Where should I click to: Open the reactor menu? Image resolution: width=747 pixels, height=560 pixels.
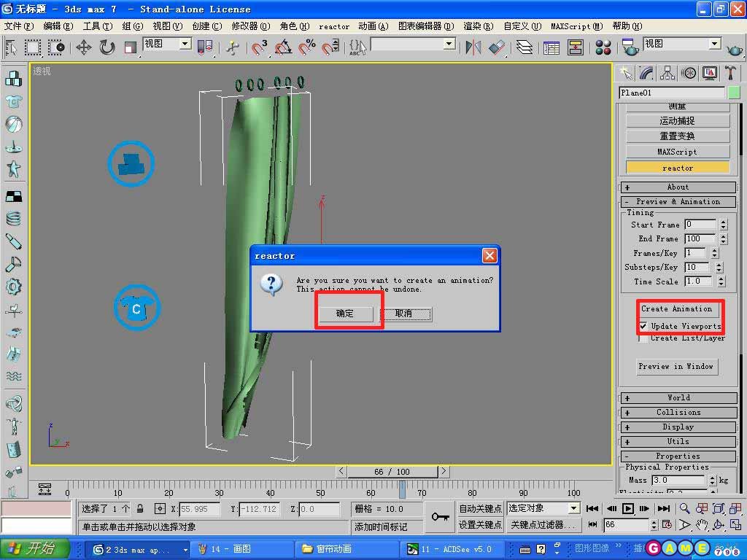tap(334, 27)
